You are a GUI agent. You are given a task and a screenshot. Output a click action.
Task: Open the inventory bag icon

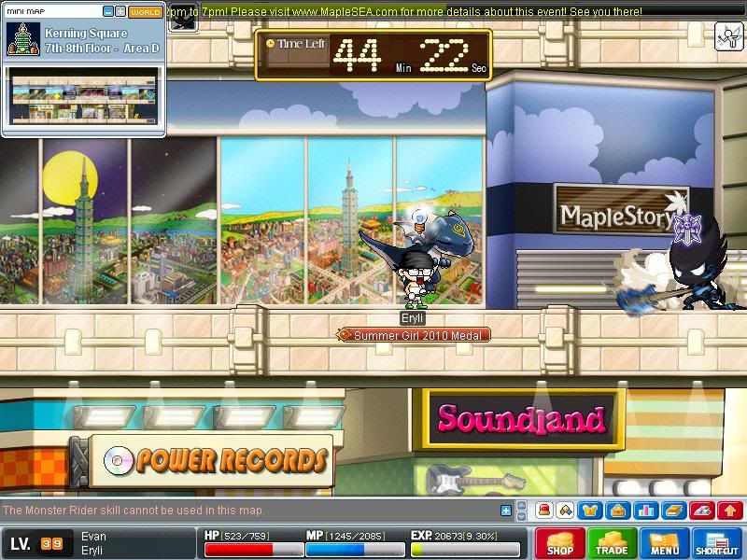[618, 511]
